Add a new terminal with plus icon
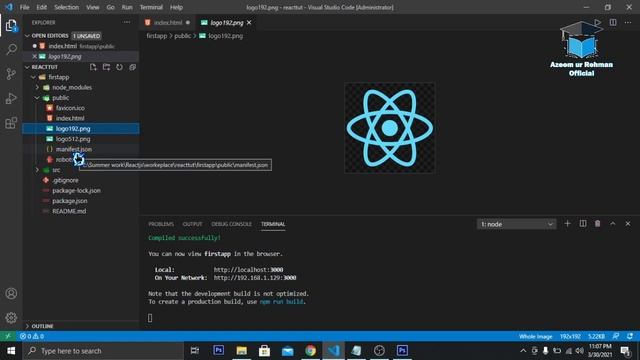The height and width of the screenshot is (360, 640). coord(567,224)
